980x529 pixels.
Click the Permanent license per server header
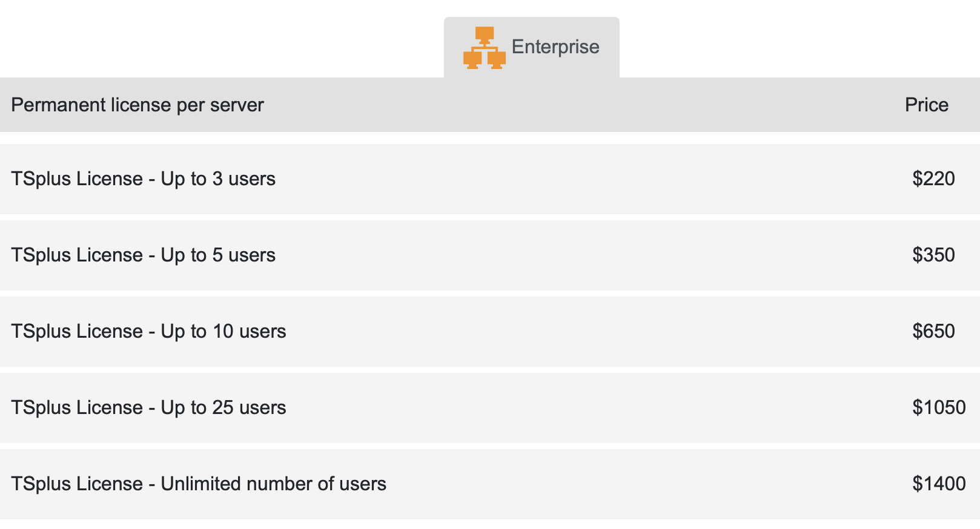coord(137,105)
